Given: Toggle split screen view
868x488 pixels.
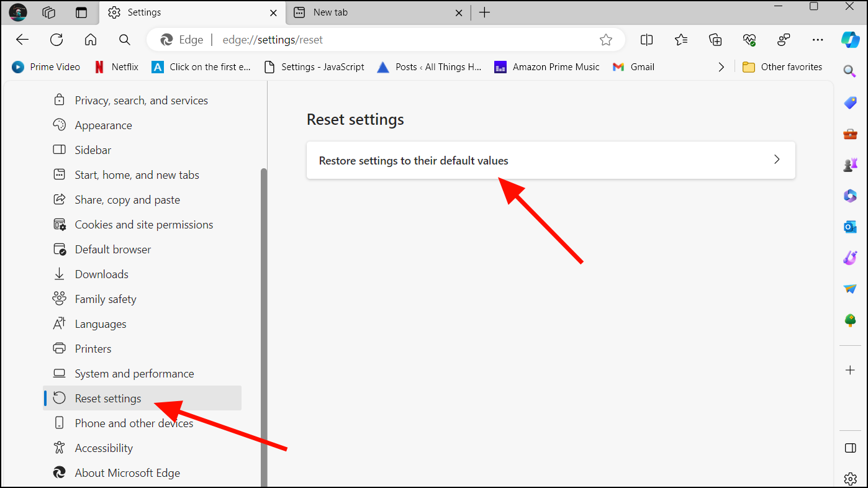Looking at the screenshot, I should pos(646,39).
